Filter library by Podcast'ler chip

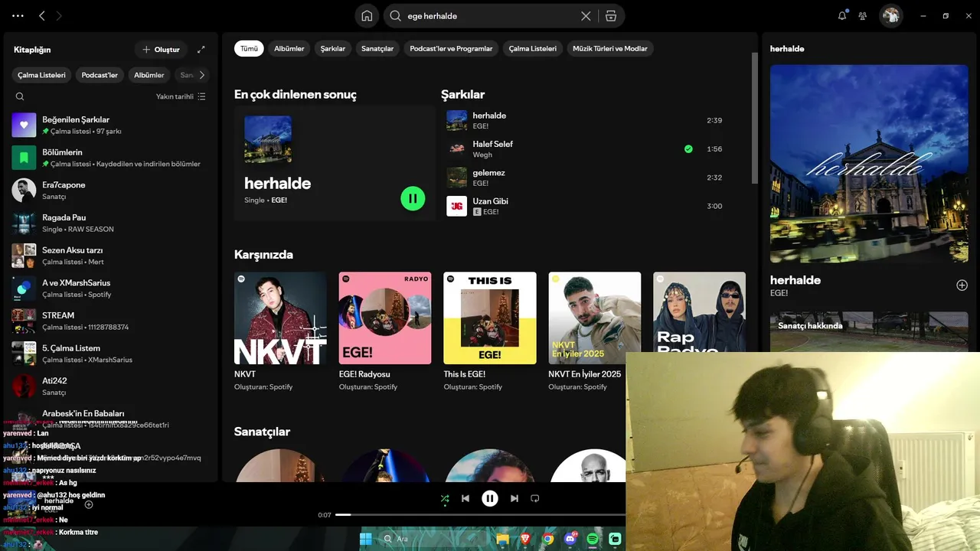pos(100,75)
